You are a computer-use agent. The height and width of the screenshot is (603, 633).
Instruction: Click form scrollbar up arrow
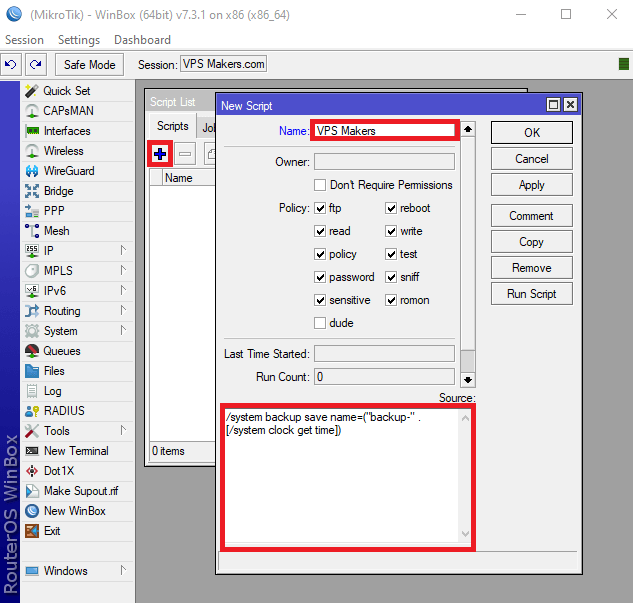coord(467,129)
